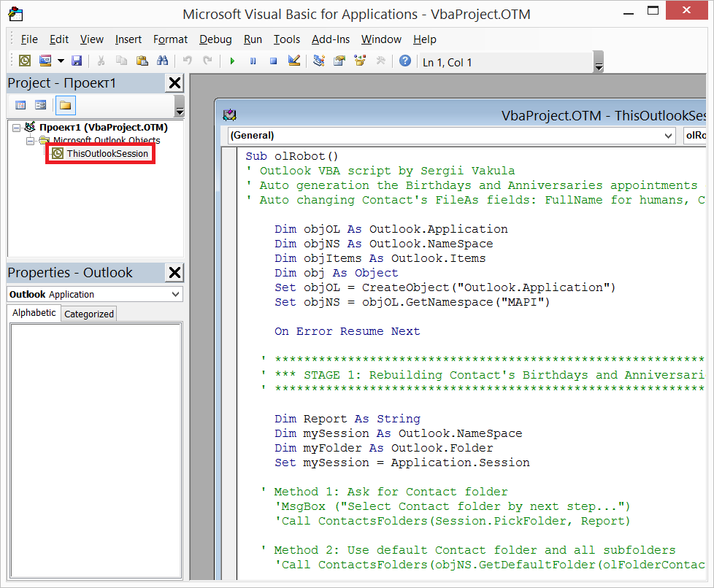This screenshot has height=588, width=714.
Task: Open Properties Window toolbar icon
Action: coord(339,61)
